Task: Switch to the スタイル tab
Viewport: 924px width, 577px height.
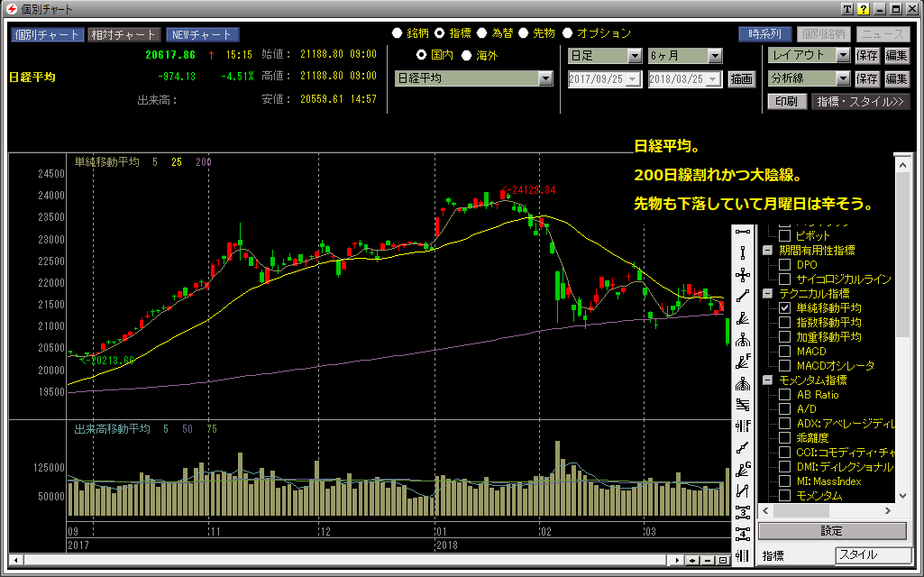Action: [874, 554]
